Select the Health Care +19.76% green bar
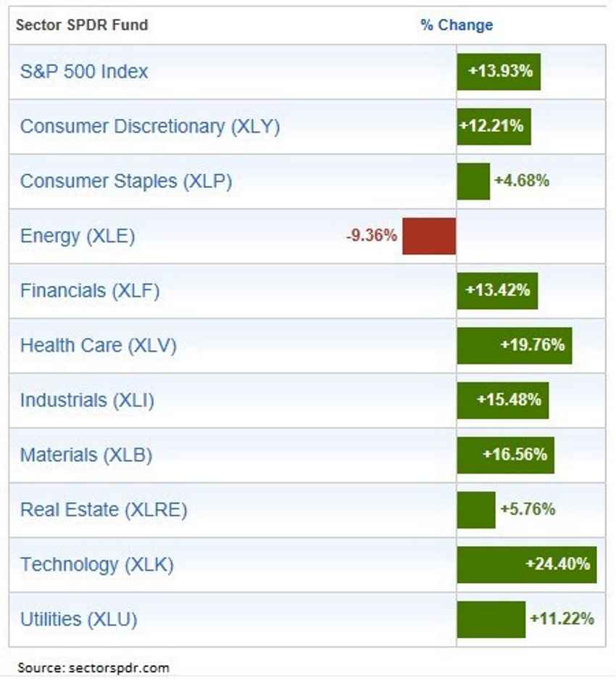This screenshot has height=686, width=616. coord(514,345)
